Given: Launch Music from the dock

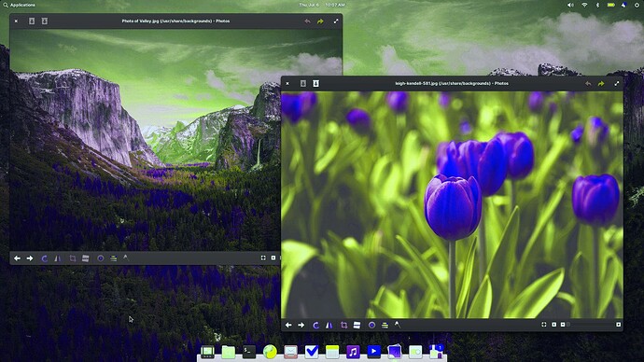Looking at the screenshot, I should tap(353, 352).
